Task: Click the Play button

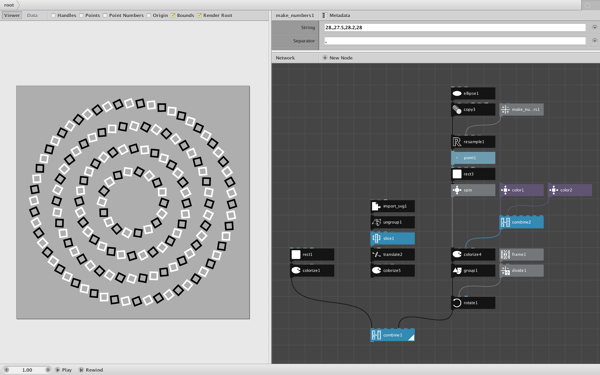Action: tap(64, 370)
